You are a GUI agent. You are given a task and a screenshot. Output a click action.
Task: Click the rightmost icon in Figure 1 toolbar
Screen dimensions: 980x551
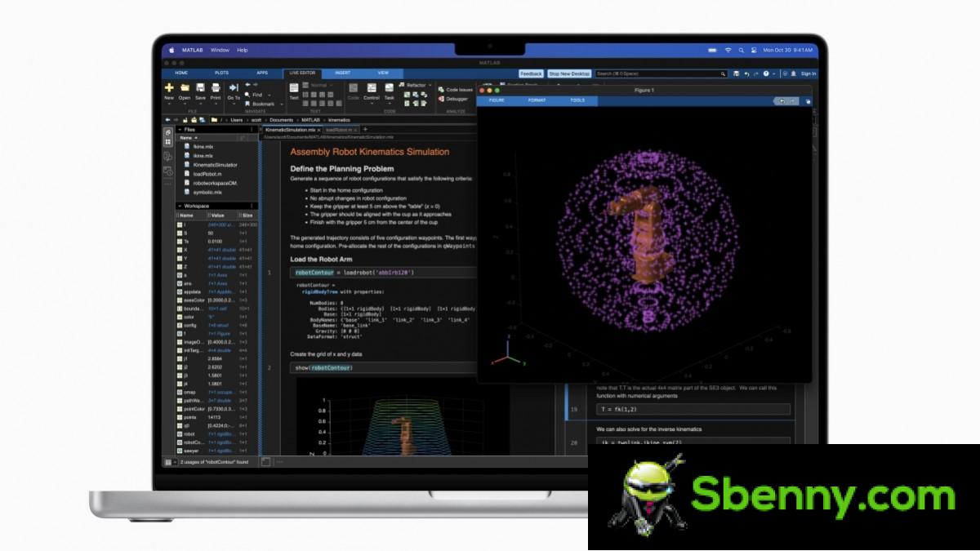coord(808,101)
